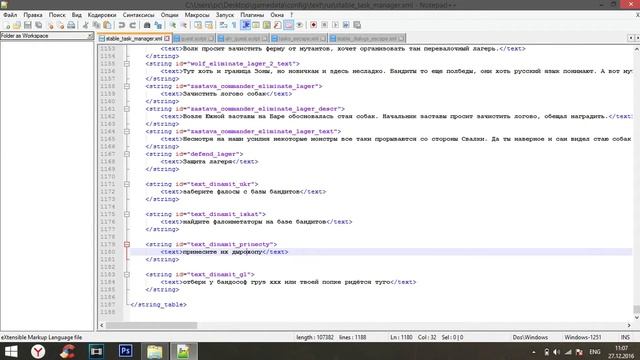Click the Close document toolbar icon
Viewport: 640px width, 360px height.
[50, 25]
